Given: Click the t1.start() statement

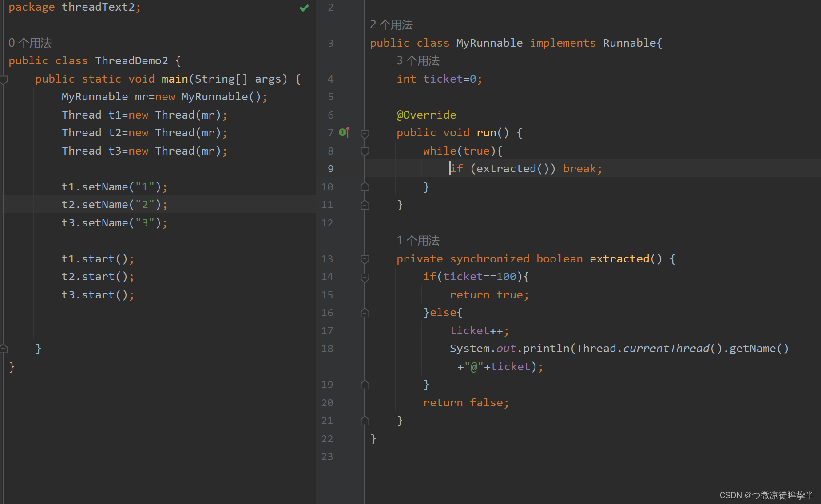Looking at the screenshot, I should pyautogui.click(x=98, y=259).
